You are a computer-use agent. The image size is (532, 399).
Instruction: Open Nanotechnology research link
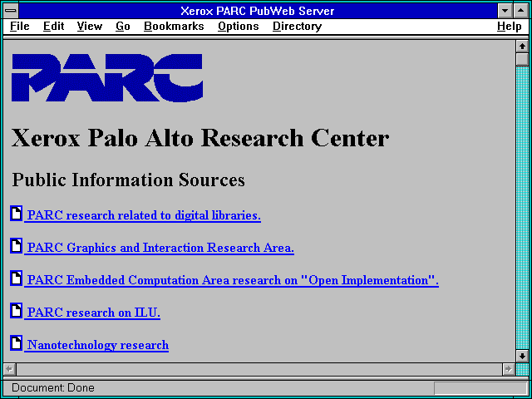pos(96,345)
